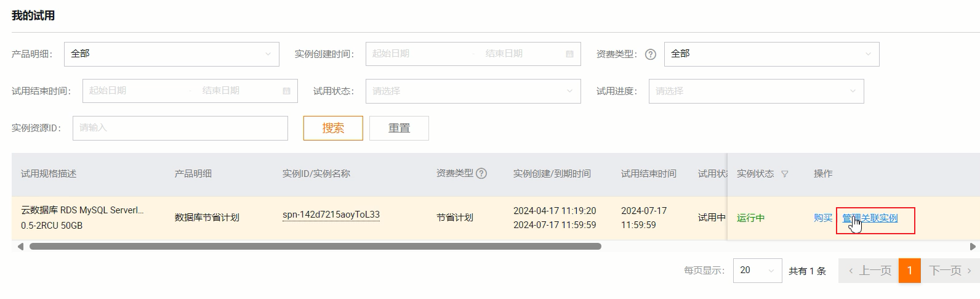Open the 产品明细 dropdown

pyautogui.click(x=171, y=54)
